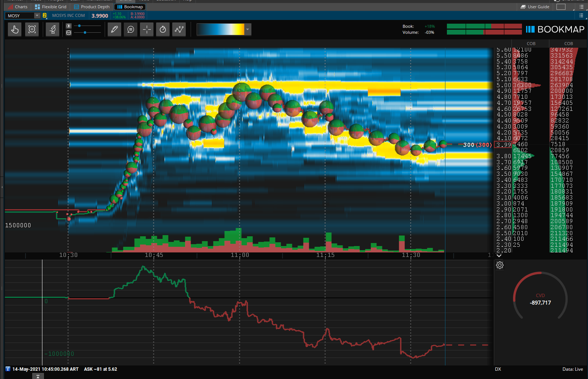The width and height of the screenshot is (588, 379).
Task: Activate the crosshair cursor tool
Action: (x=147, y=29)
